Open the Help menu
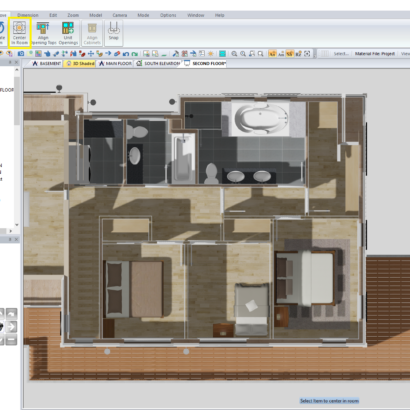410x410 pixels. tap(219, 15)
